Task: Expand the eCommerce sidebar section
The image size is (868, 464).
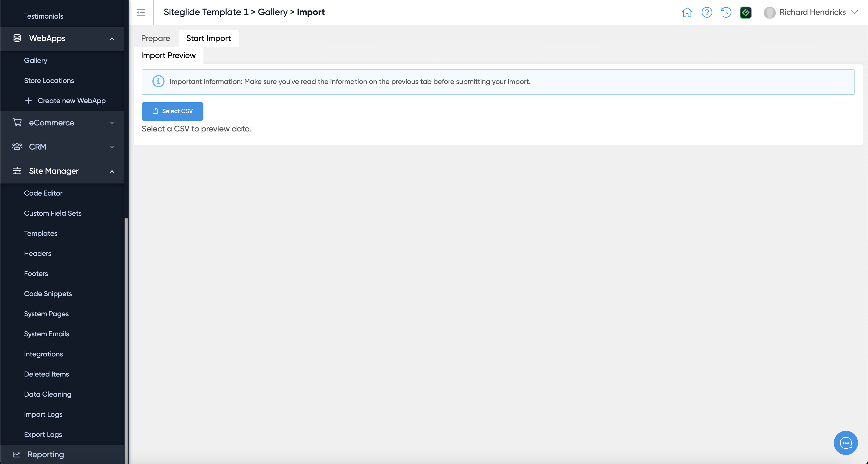Action: pos(112,123)
